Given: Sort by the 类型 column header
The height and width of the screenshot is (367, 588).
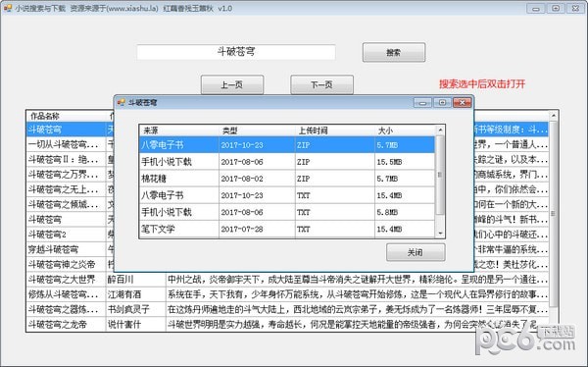Looking at the screenshot, I should (x=257, y=131).
